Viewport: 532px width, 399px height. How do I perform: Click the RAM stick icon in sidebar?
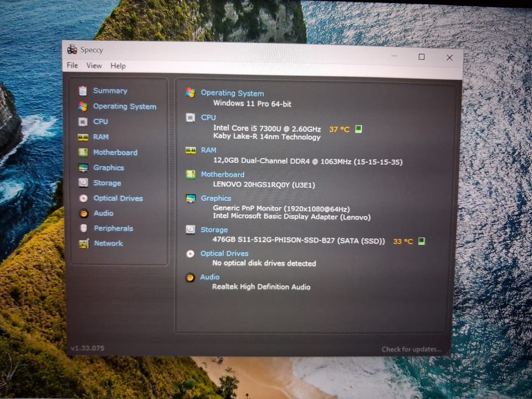click(83, 137)
